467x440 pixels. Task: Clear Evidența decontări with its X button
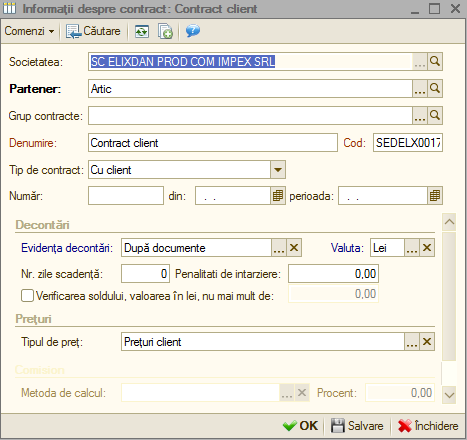(294, 248)
